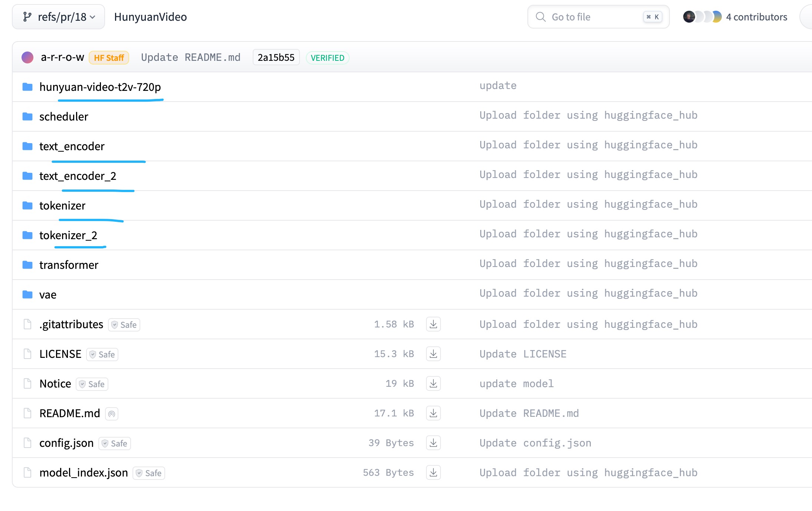Click the vae folder icon
The width and height of the screenshot is (812, 511).
[27, 294]
